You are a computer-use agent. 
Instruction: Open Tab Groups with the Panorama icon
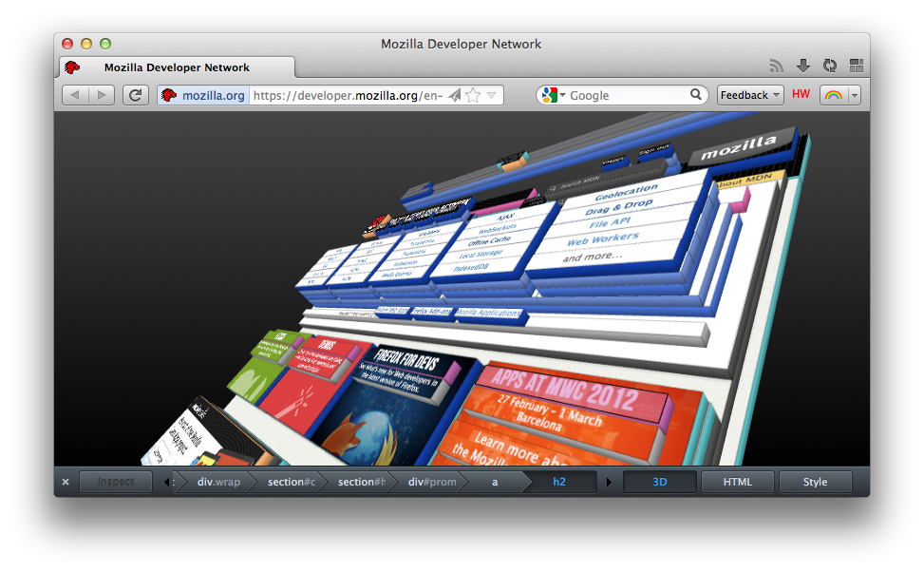click(855, 65)
